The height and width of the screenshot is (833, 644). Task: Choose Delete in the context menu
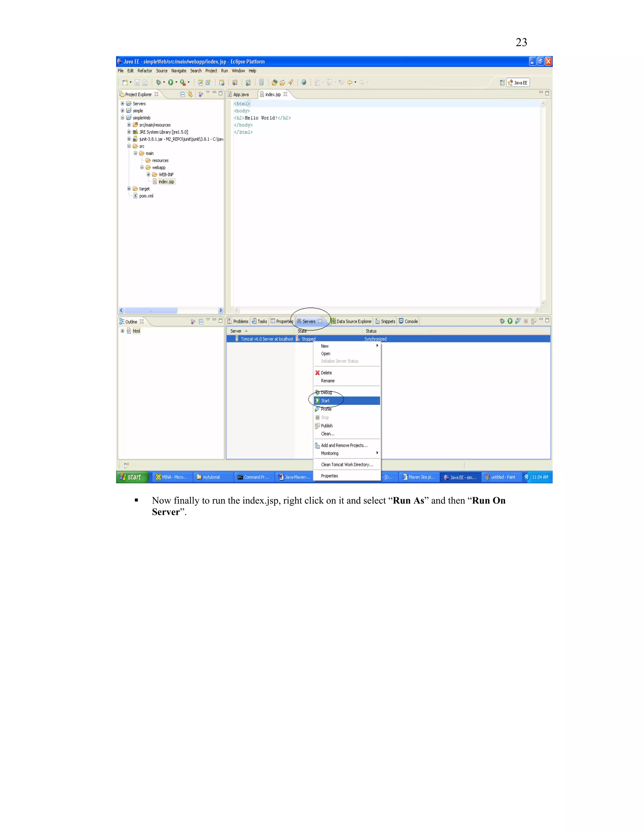pyautogui.click(x=347, y=372)
